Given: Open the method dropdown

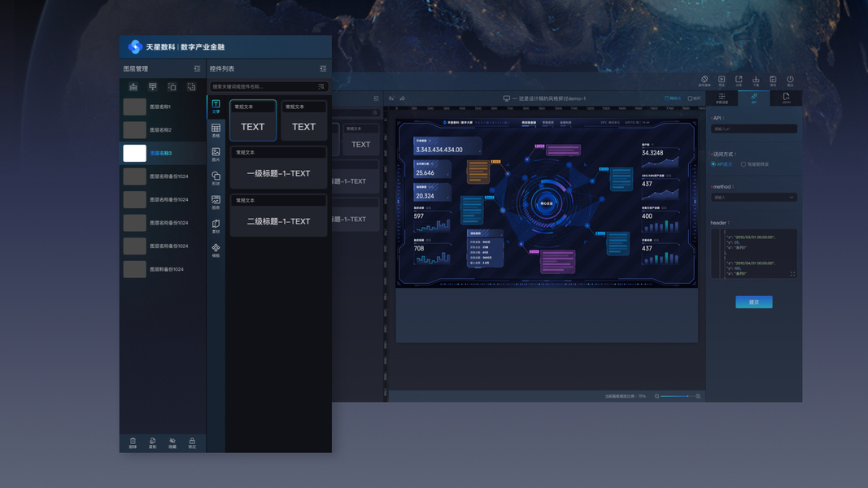Looking at the screenshot, I should pyautogui.click(x=754, y=198).
